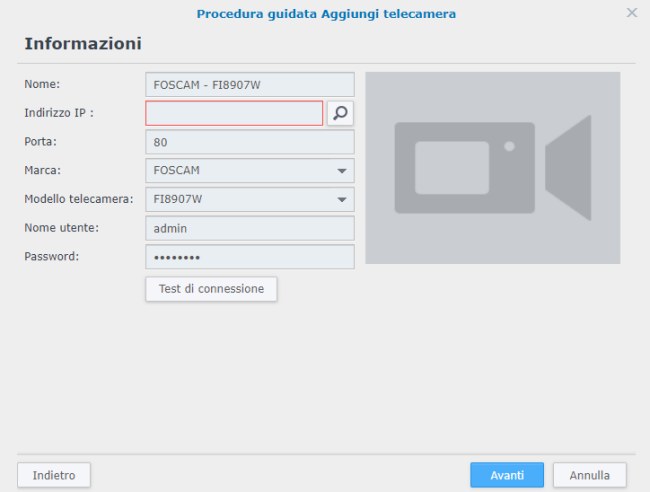Click the Procedura guidata Aggiungi telecamera title

click(x=326, y=14)
